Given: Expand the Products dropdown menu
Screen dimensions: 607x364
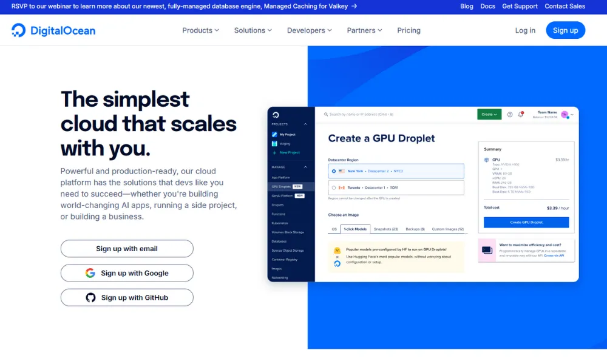Looking at the screenshot, I should [200, 30].
